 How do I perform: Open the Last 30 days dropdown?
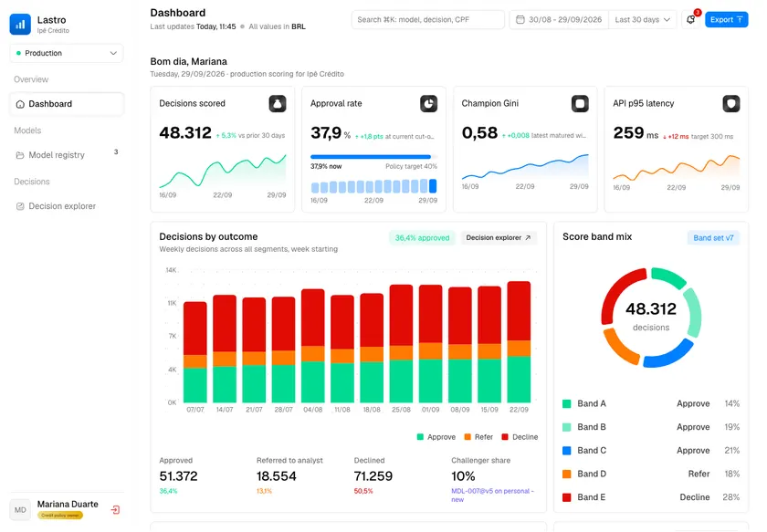tap(642, 19)
